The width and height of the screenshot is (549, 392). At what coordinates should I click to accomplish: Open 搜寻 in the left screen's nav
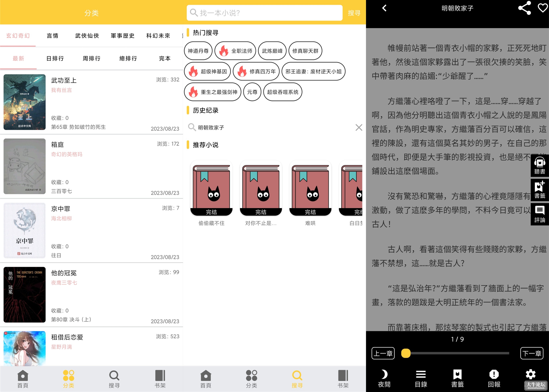point(114,379)
